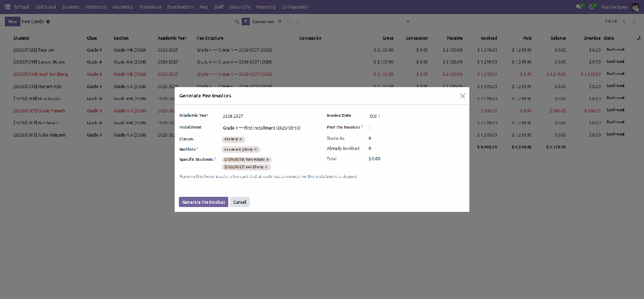Click Generate the Invoices button
The width and height of the screenshot is (644, 299).
click(x=204, y=202)
